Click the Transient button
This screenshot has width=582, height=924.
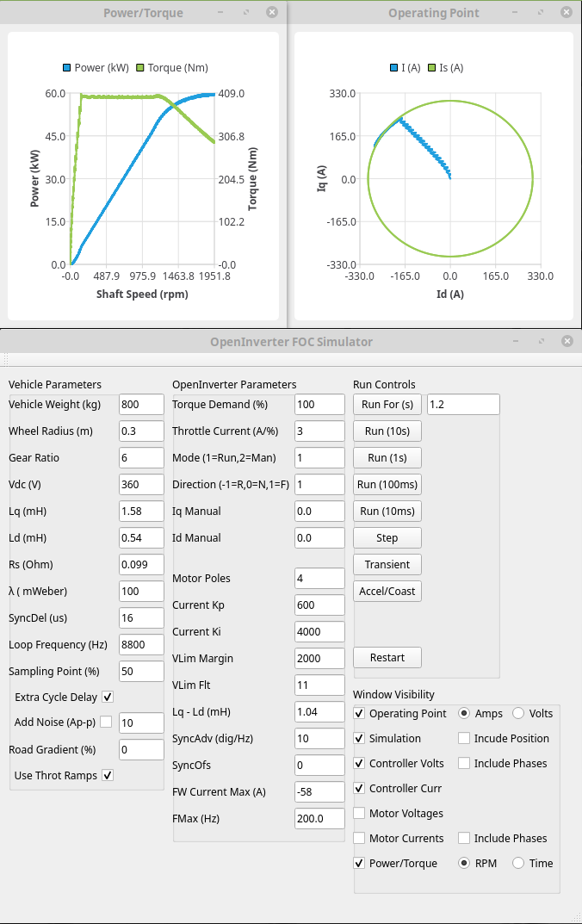click(x=387, y=565)
